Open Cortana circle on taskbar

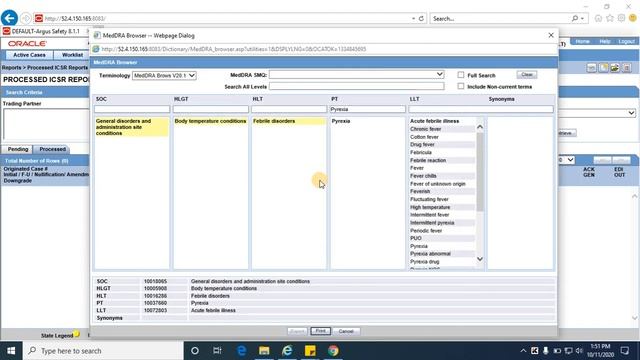point(195,351)
